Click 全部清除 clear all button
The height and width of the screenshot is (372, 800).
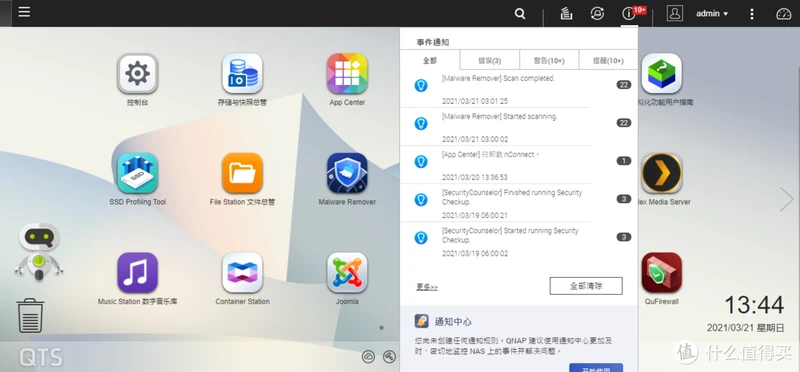click(x=586, y=286)
